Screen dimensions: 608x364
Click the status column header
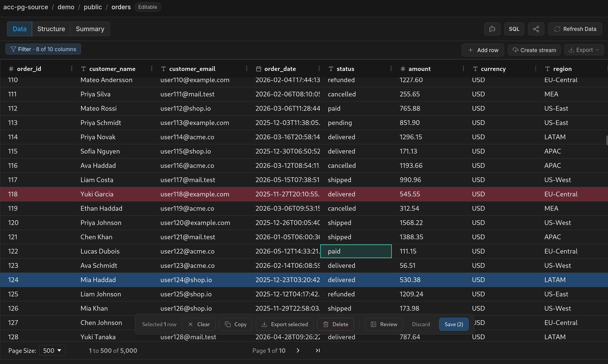click(345, 69)
